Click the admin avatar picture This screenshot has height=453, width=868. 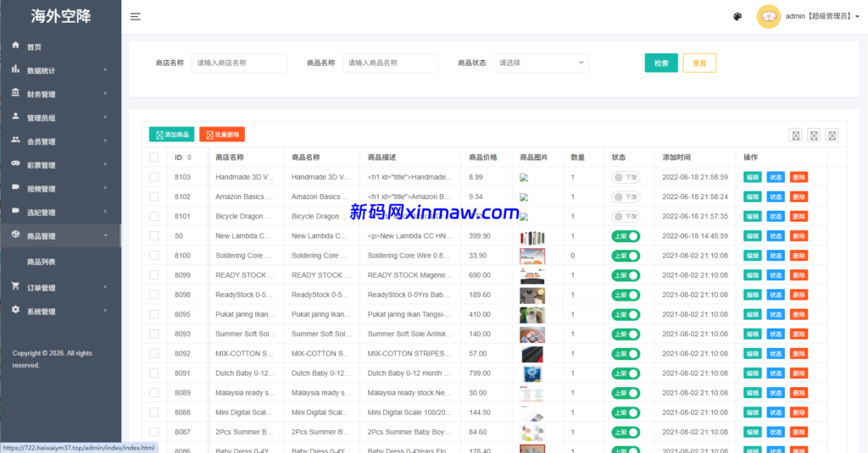tap(768, 17)
